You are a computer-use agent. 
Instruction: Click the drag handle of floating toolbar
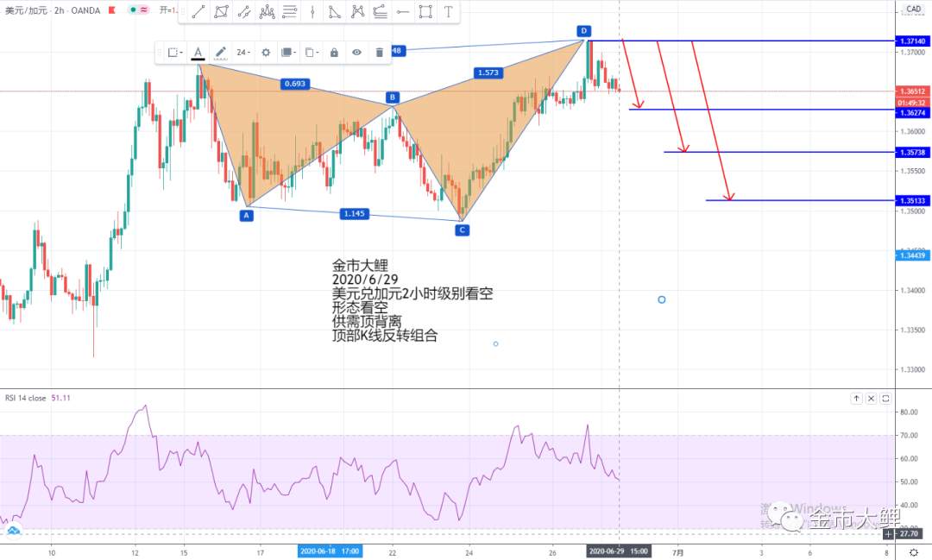tap(159, 53)
